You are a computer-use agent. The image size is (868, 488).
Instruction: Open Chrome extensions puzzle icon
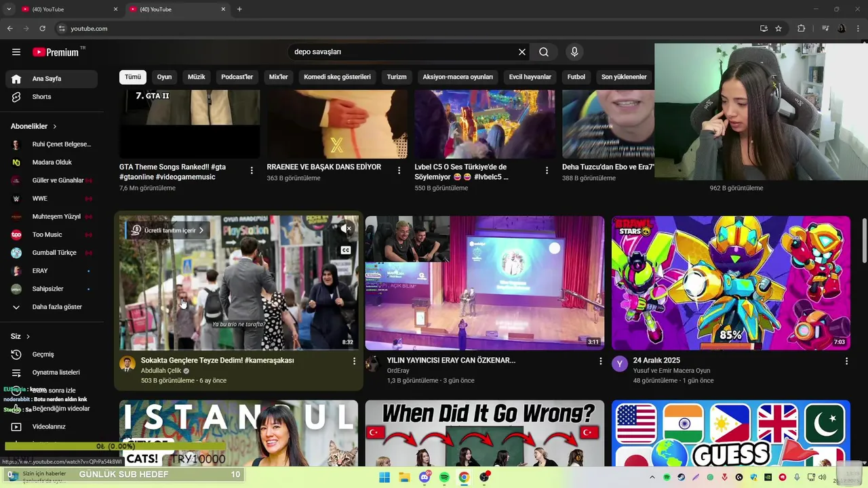pyautogui.click(x=802, y=28)
